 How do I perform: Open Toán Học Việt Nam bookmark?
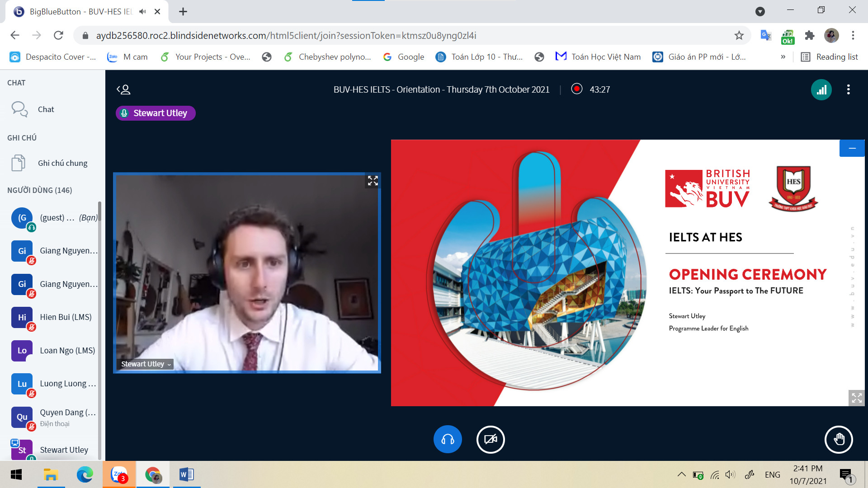598,57
